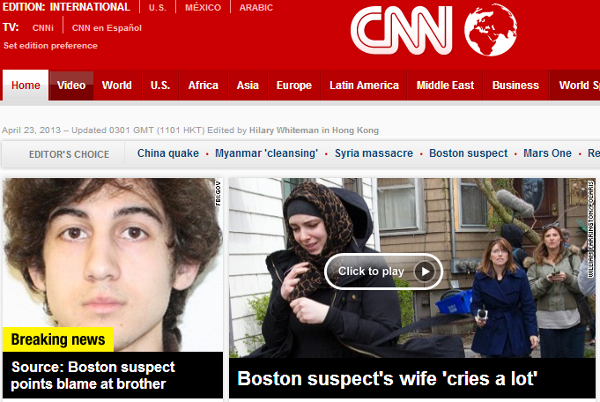Switch to the Business tab
600x402 pixels.
[515, 85]
